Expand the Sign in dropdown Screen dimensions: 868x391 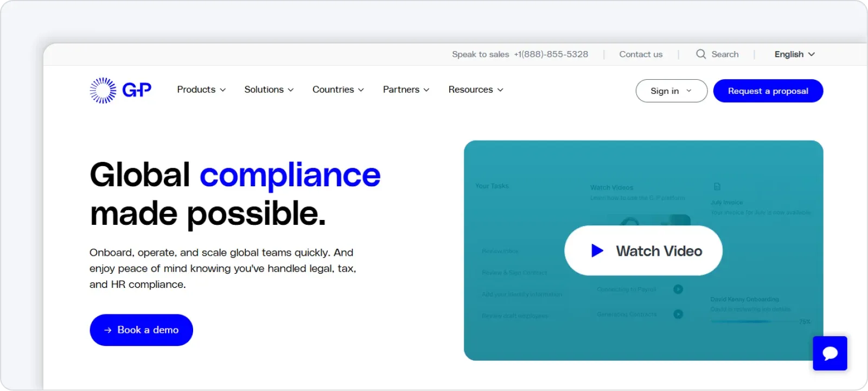671,91
